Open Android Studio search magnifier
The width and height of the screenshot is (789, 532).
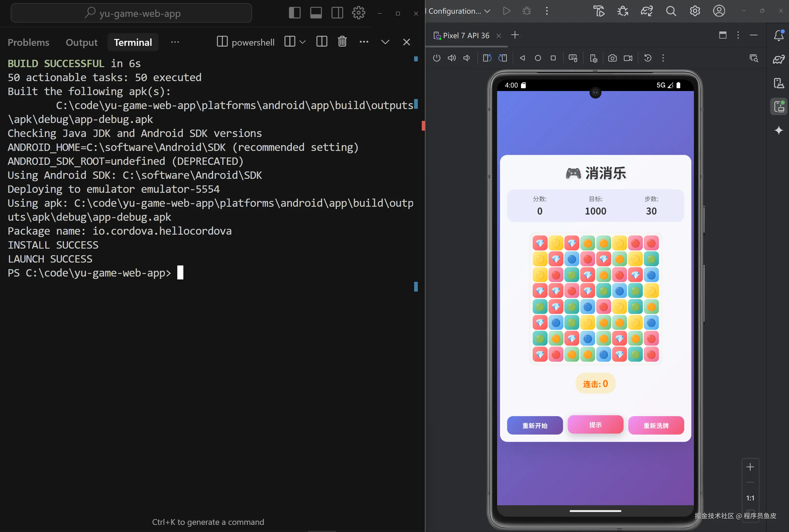click(670, 11)
